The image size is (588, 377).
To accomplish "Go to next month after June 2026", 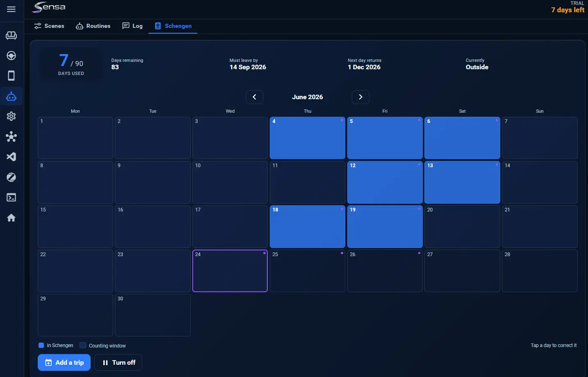I will pyautogui.click(x=361, y=97).
